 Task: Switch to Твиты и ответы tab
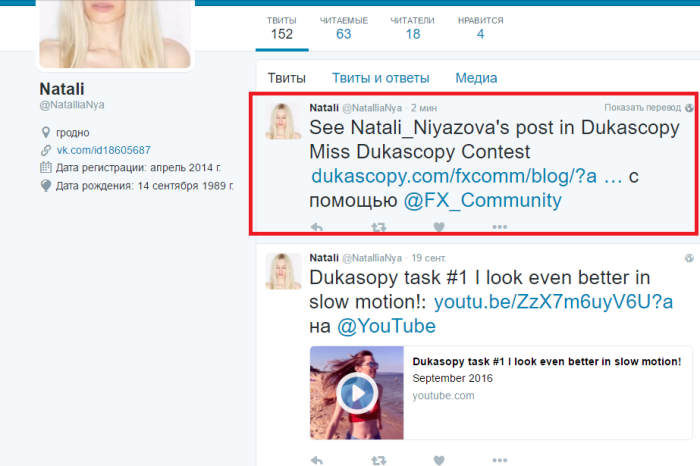point(380,78)
